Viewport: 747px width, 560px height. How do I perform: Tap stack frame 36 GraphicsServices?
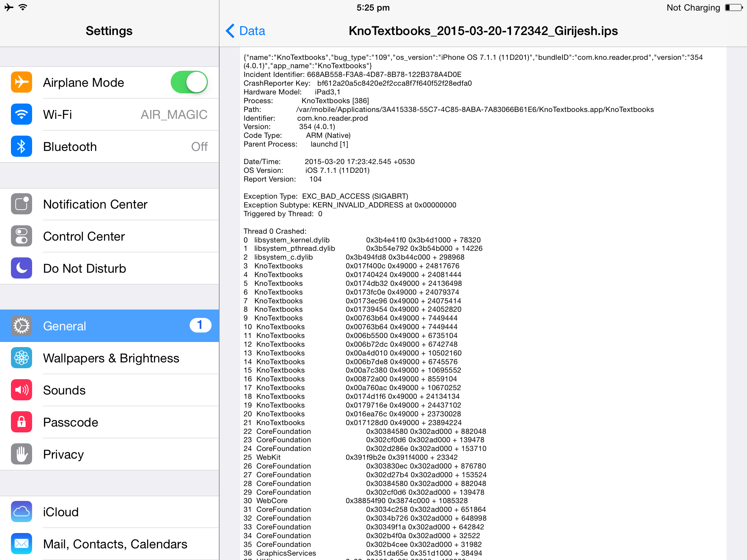click(x=363, y=553)
